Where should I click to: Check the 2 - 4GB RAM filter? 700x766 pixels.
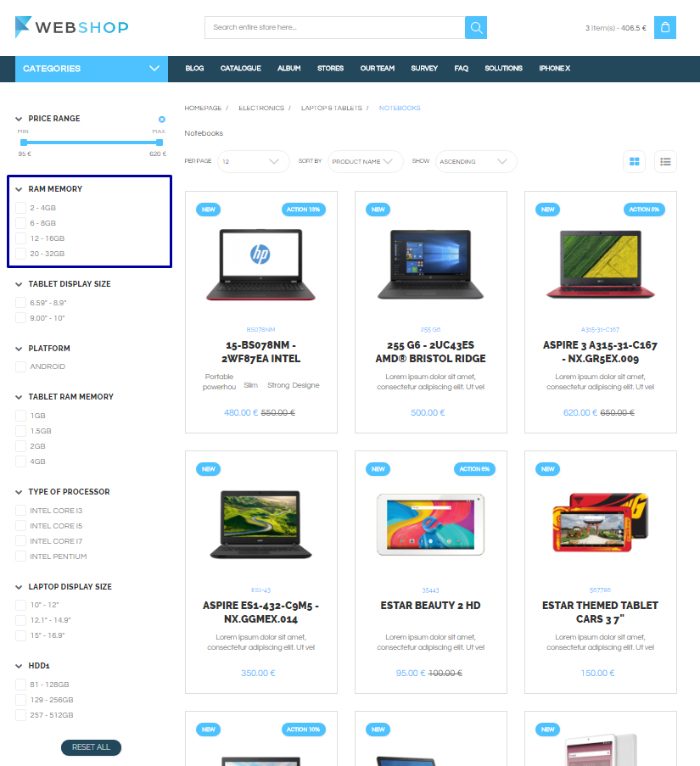click(20, 208)
